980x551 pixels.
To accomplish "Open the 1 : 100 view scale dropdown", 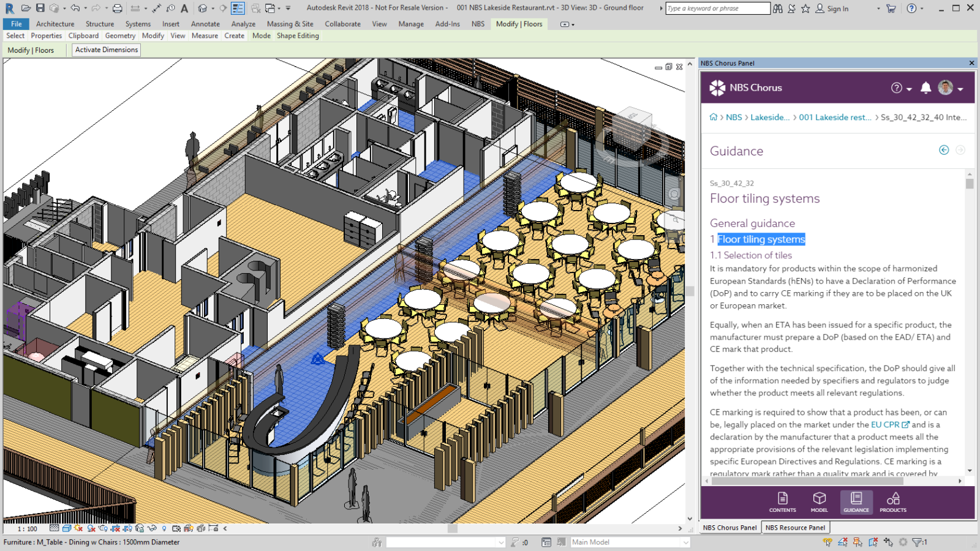I will click(x=28, y=528).
